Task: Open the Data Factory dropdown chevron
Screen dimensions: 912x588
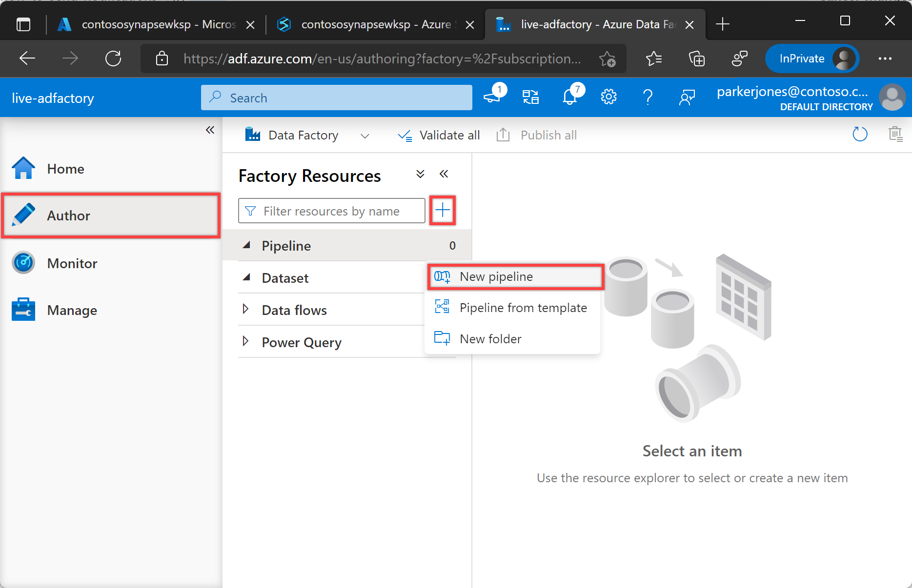Action: pos(365,136)
